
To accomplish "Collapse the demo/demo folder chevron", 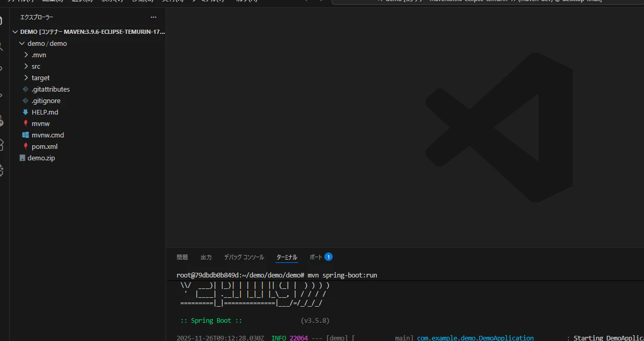I will pyautogui.click(x=22, y=43).
